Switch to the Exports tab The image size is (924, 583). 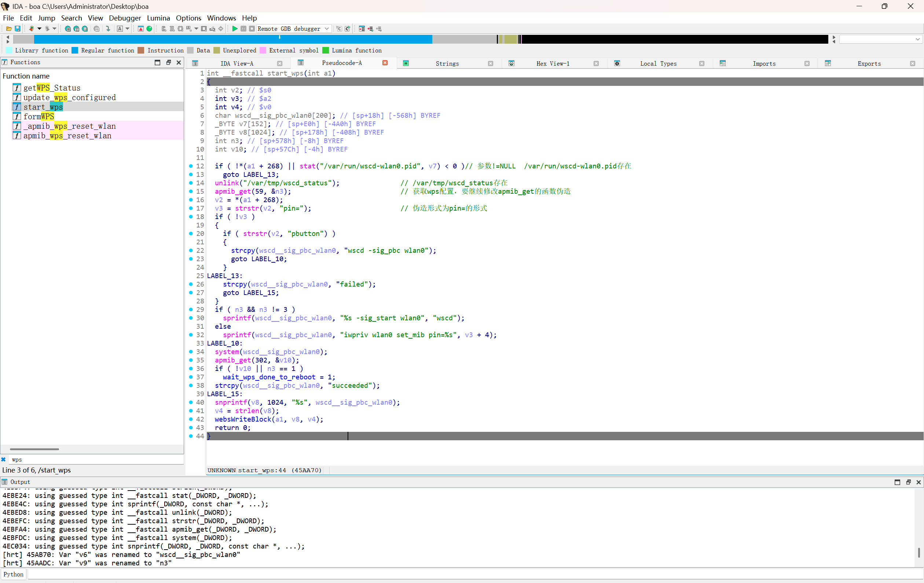869,64
